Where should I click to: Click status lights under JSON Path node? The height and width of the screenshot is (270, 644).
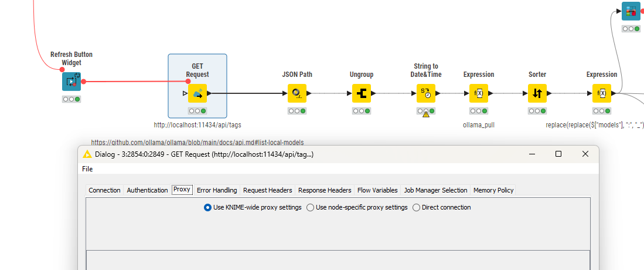(297, 111)
